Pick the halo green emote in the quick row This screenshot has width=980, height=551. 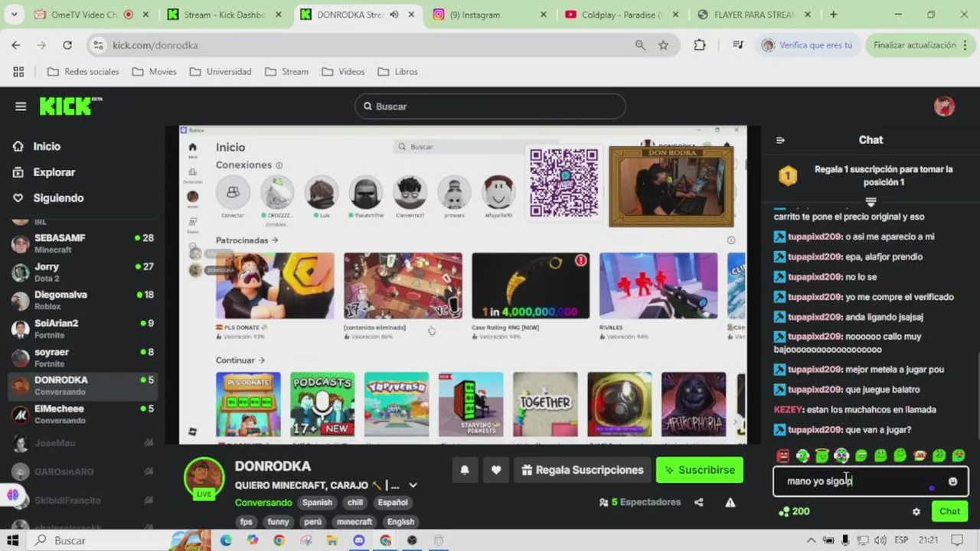(x=822, y=456)
